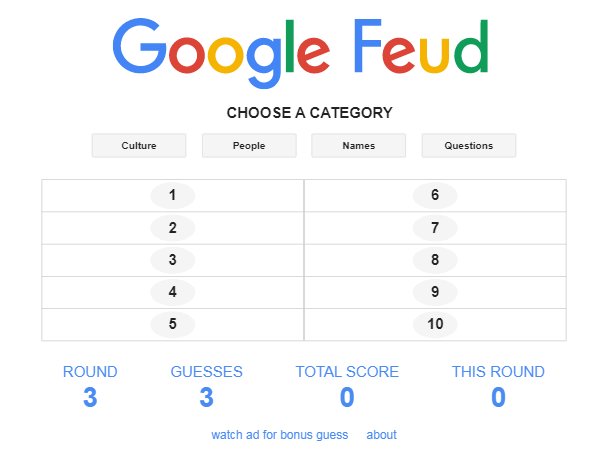This screenshot has height=467, width=606.
Task: Click answer slot number 5
Action: click(x=172, y=324)
